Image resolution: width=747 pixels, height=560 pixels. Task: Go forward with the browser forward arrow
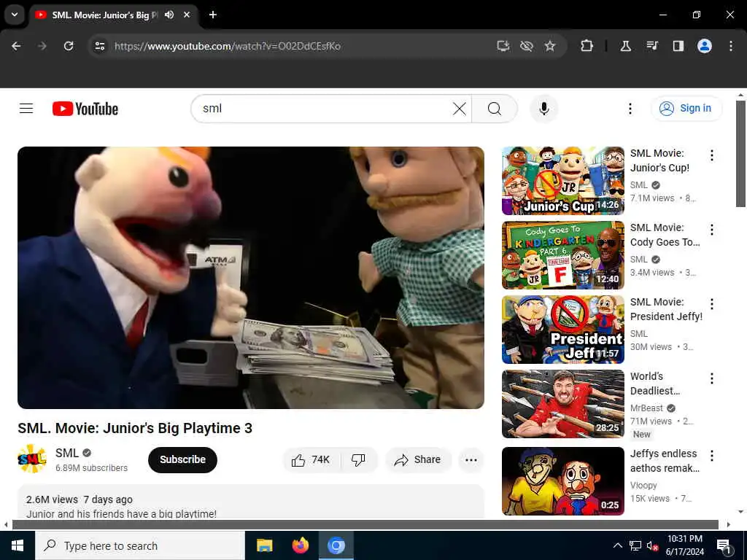42,46
